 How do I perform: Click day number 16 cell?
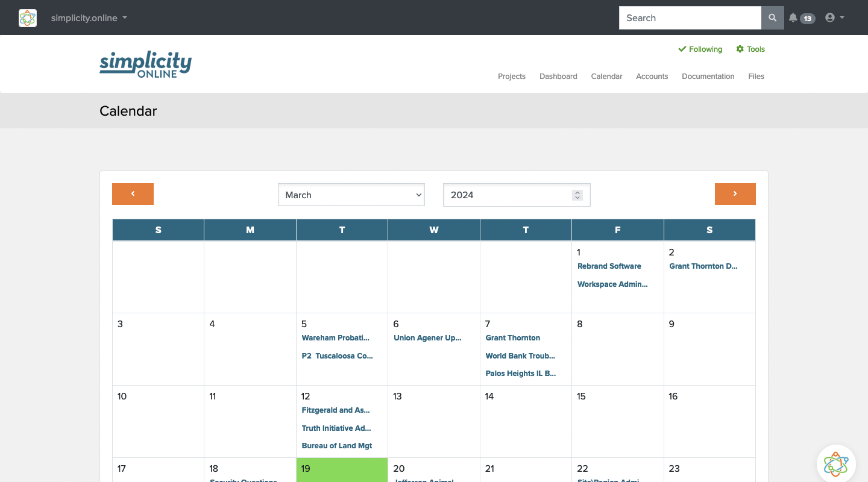coord(709,421)
